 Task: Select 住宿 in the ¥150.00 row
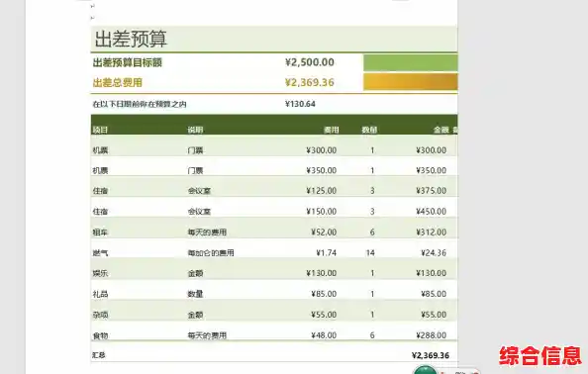pyautogui.click(x=100, y=212)
